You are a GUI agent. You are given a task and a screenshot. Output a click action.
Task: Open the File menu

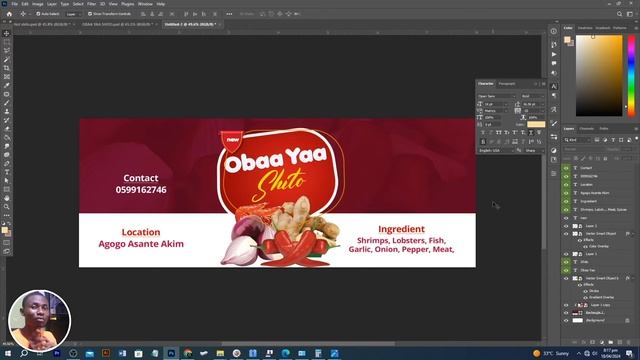(14, 4)
